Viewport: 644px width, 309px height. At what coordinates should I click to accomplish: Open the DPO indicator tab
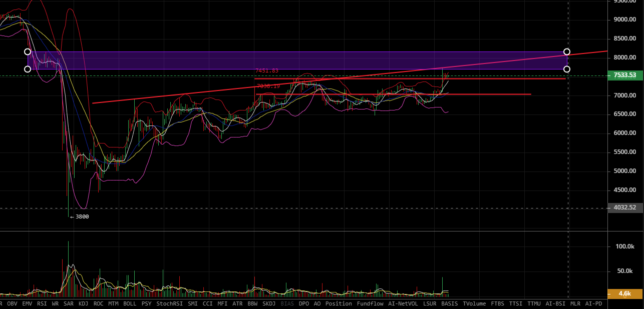click(304, 303)
